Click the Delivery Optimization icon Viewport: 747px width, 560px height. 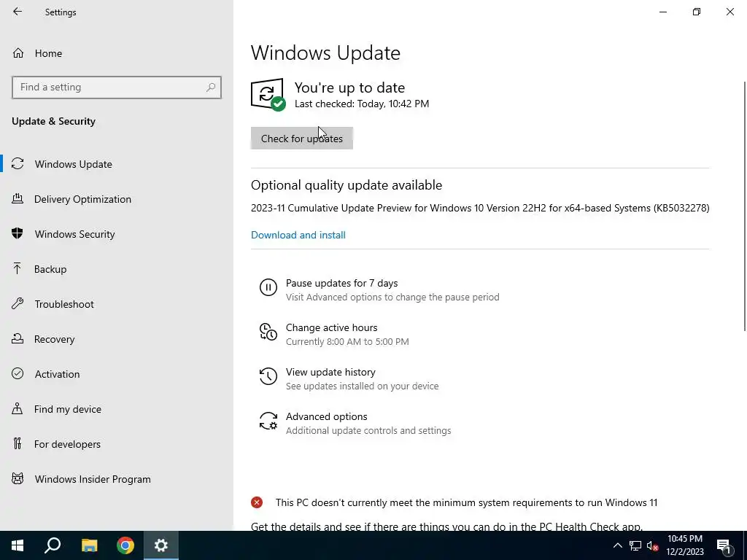point(18,198)
